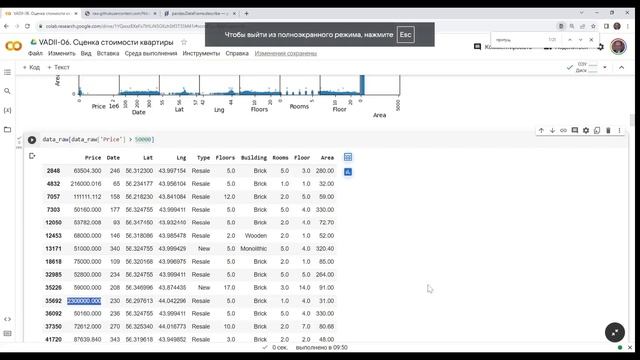The width and height of the screenshot is (640, 360).
Task: Mirror cell in tab icon
Action: 597,130
